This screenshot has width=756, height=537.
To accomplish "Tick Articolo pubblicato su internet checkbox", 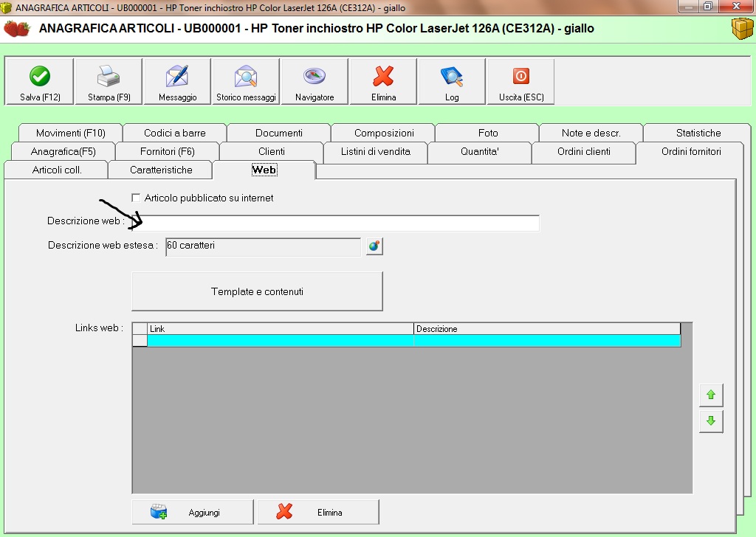I will (x=136, y=198).
